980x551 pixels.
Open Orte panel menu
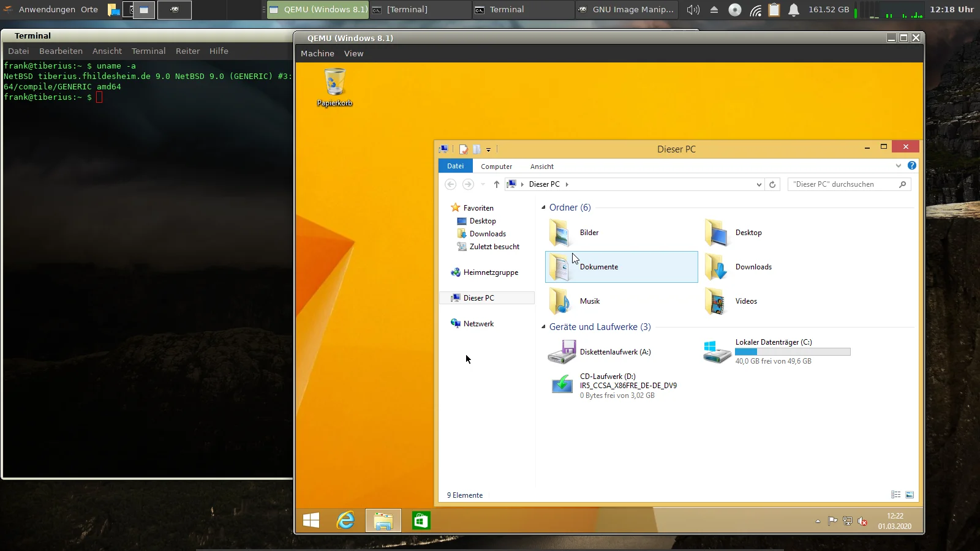[x=89, y=9]
